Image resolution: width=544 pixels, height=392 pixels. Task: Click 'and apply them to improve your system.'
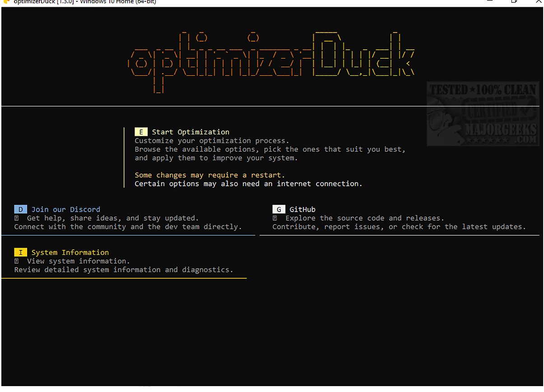tap(216, 158)
